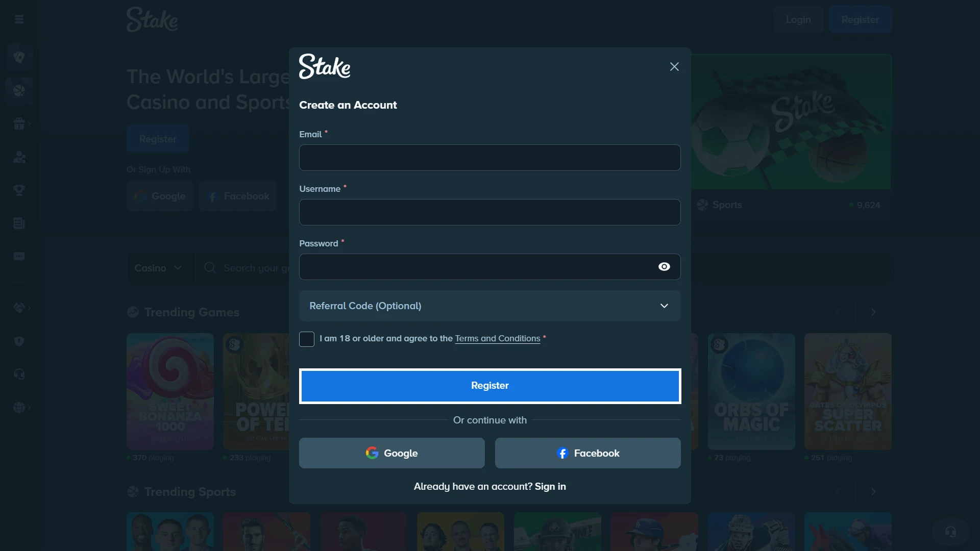
Task: Go to next Trending Games with the arrow
Action: (873, 312)
